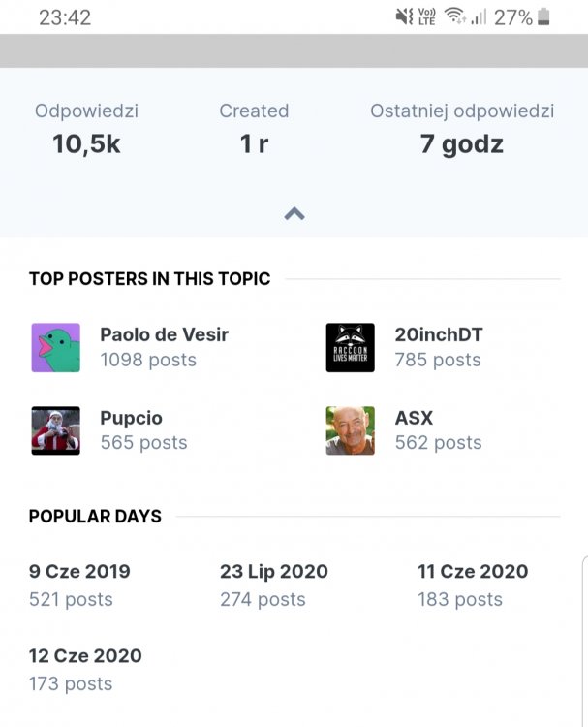The image size is (588, 727).
Task: Tap the battery icon in status bar
Action: [x=543, y=16]
